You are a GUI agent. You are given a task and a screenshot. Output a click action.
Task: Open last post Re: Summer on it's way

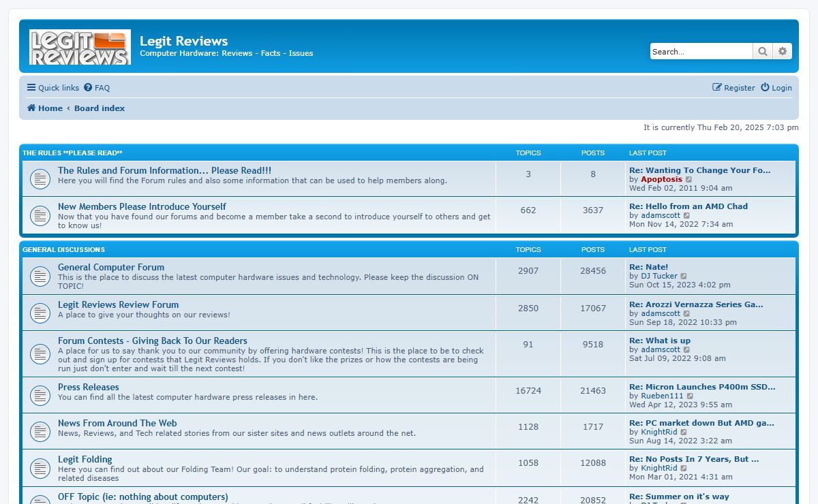(x=679, y=497)
